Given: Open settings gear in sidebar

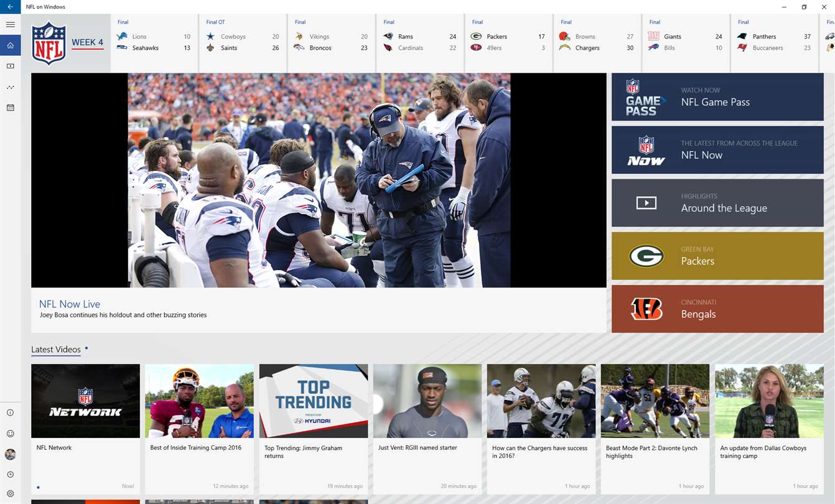Looking at the screenshot, I should tap(10, 493).
